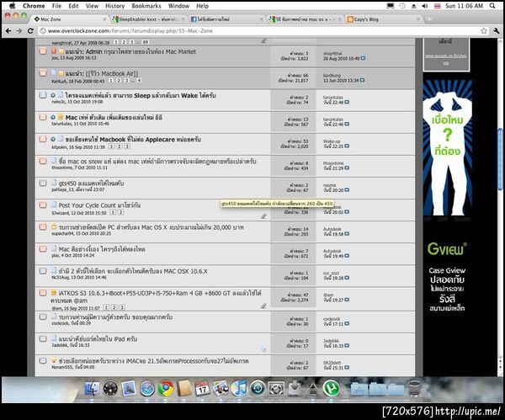Click the Time Machine menu bar icon

tap(402, 6)
